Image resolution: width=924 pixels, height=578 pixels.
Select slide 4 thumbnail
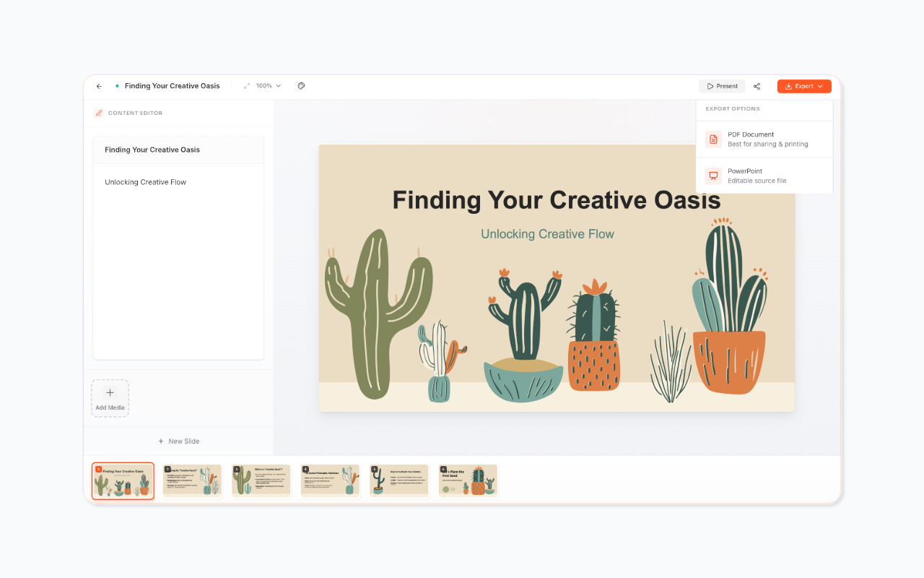click(x=330, y=480)
